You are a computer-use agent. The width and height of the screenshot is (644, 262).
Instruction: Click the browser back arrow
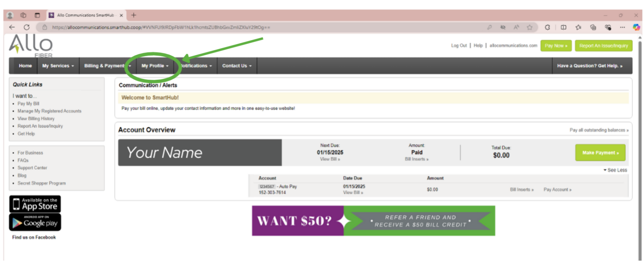coord(12,27)
